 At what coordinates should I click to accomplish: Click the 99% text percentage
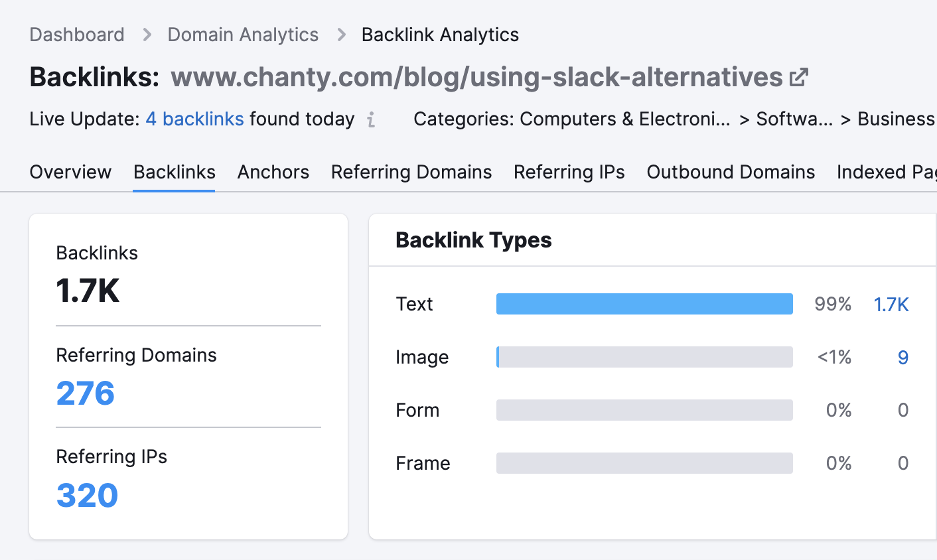[x=833, y=304]
